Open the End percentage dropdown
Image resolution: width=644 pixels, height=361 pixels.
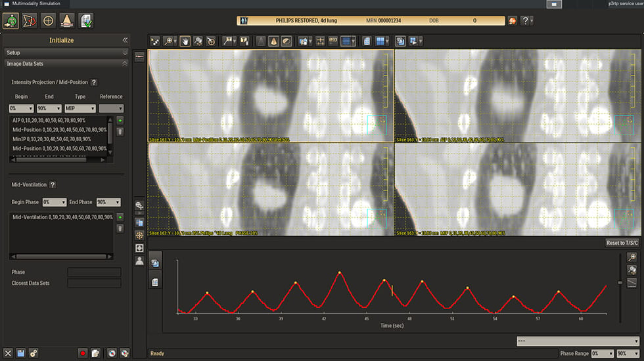click(x=49, y=108)
